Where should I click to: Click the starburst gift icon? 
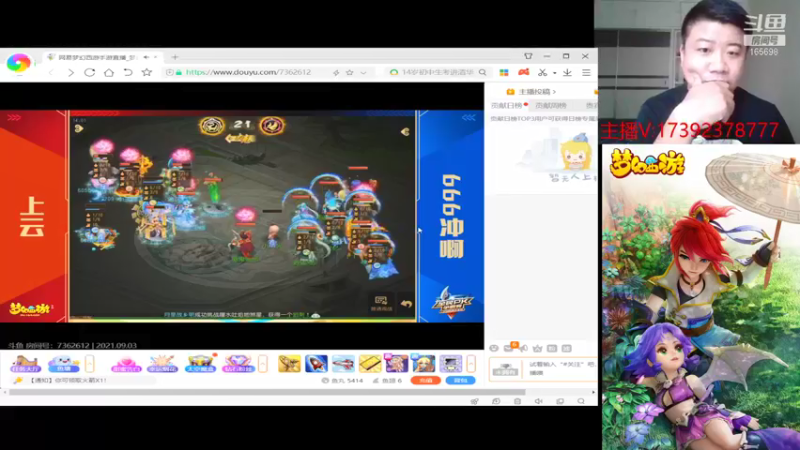pyautogui.click(x=162, y=364)
